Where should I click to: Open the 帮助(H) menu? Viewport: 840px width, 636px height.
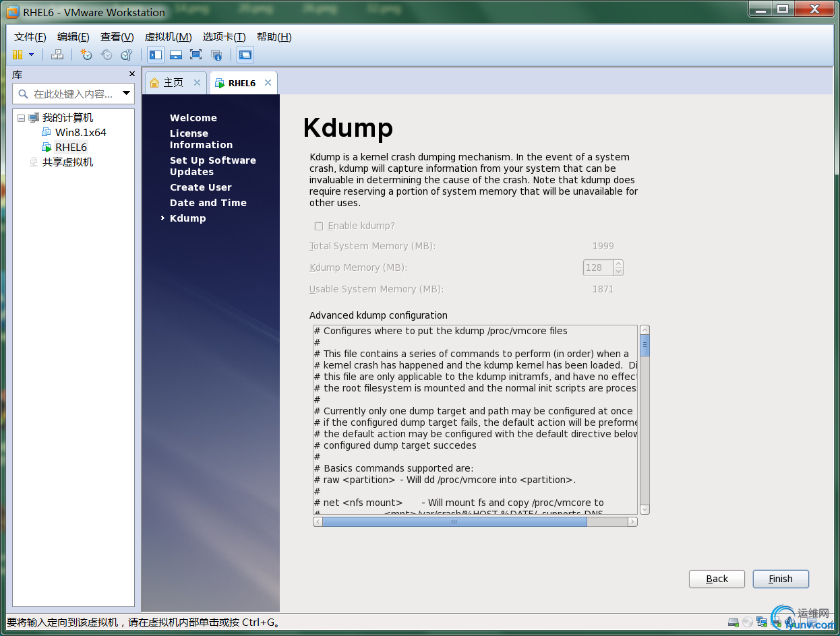[274, 37]
